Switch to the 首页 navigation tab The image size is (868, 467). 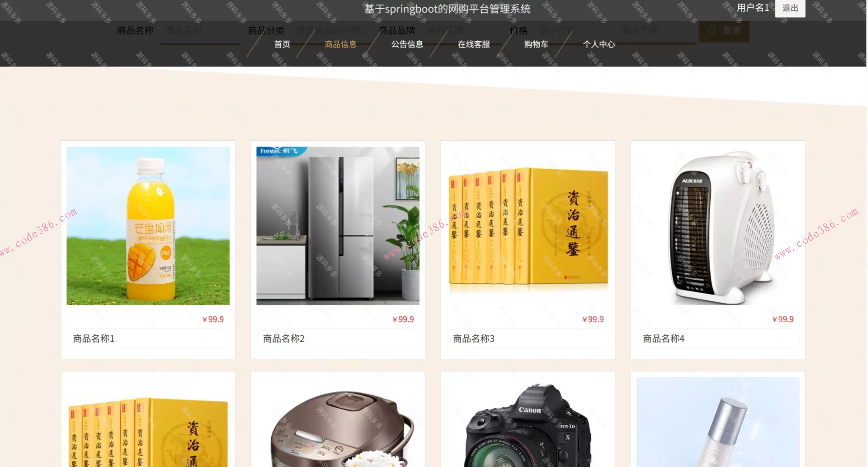(282, 44)
